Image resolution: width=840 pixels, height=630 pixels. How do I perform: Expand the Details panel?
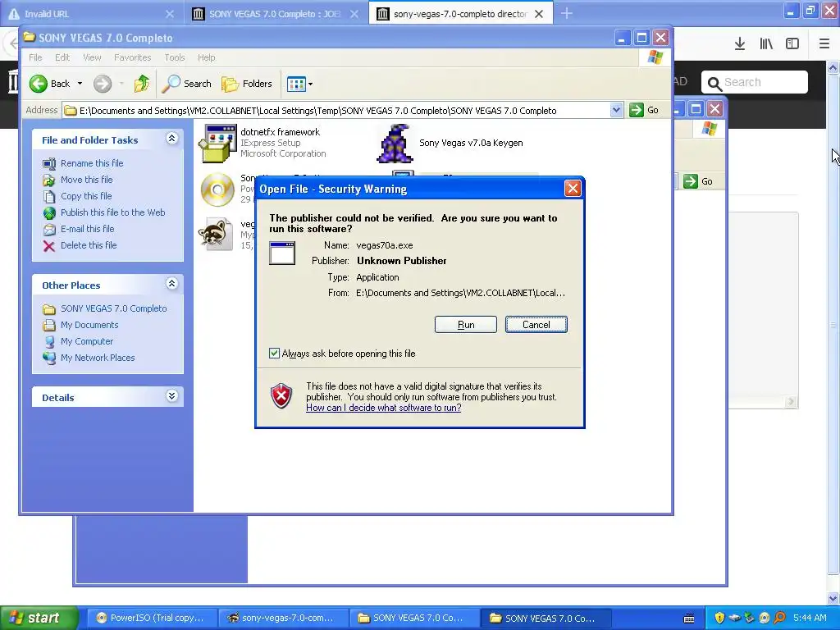tap(171, 396)
